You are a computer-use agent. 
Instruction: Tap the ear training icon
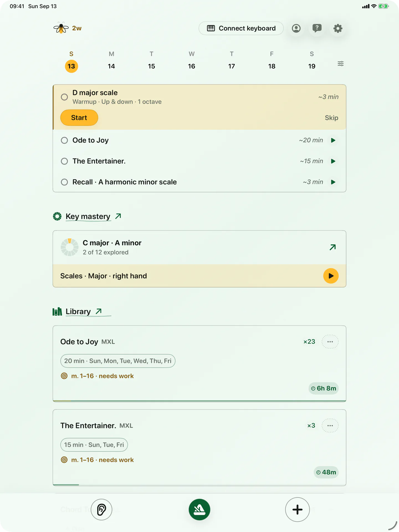102,510
